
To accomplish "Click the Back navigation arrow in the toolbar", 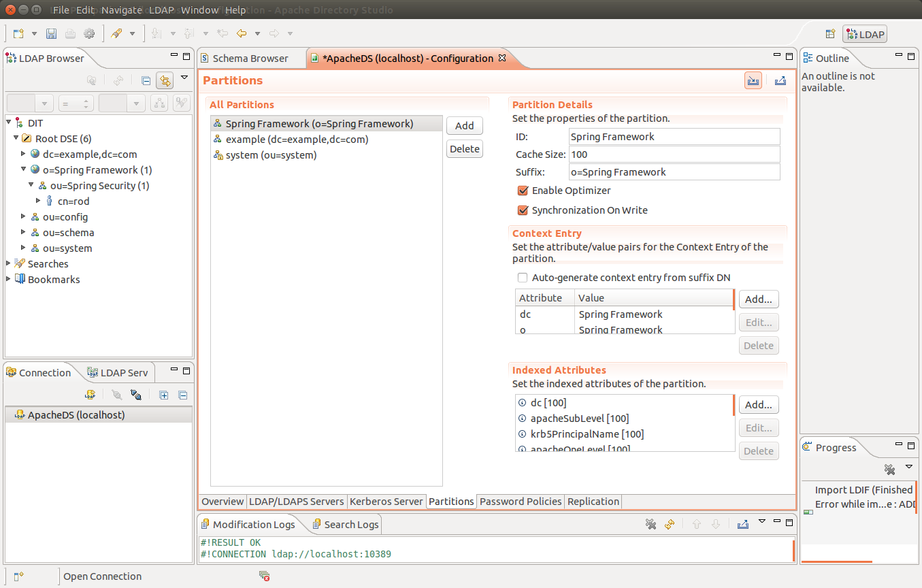I will [x=242, y=33].
